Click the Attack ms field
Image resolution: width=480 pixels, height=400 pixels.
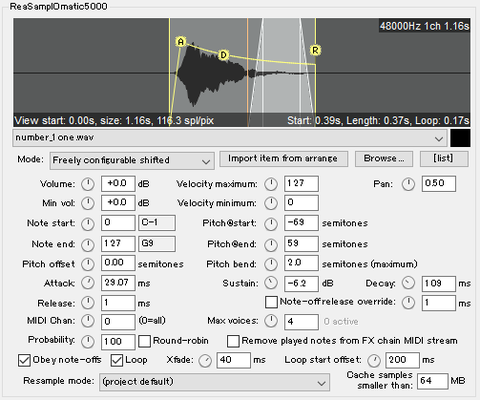(118, 283)
